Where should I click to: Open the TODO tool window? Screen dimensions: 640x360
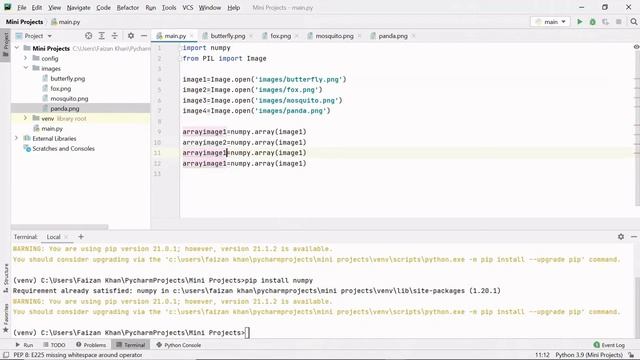tap(54, 345)
